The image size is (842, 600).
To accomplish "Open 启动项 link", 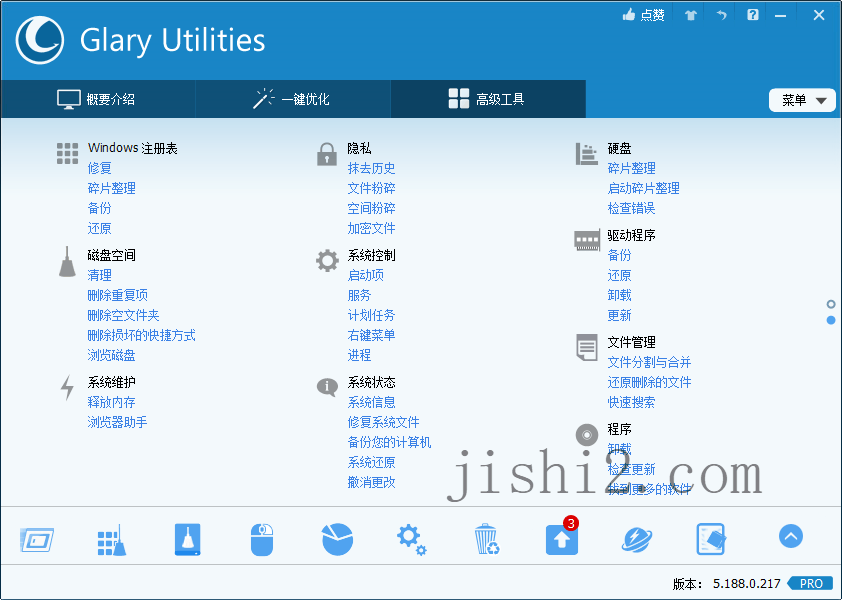I will [366, 275].
